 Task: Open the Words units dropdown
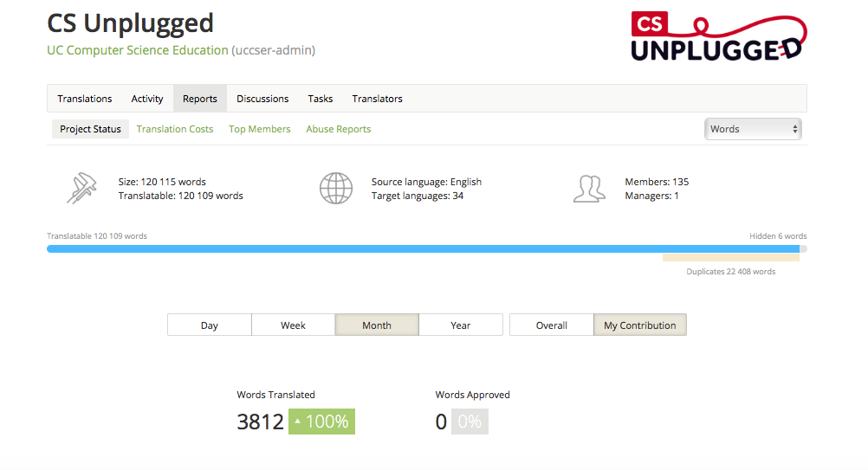coord(753,129)
